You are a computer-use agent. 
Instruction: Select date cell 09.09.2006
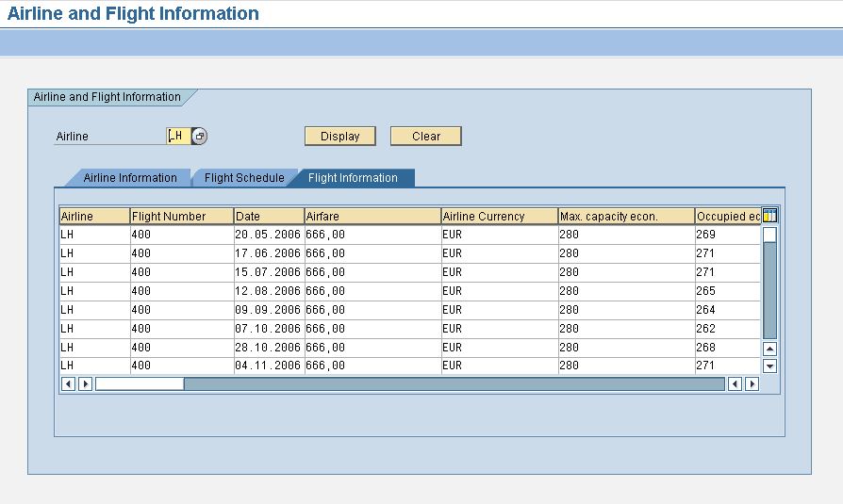(x=270, y=310)
